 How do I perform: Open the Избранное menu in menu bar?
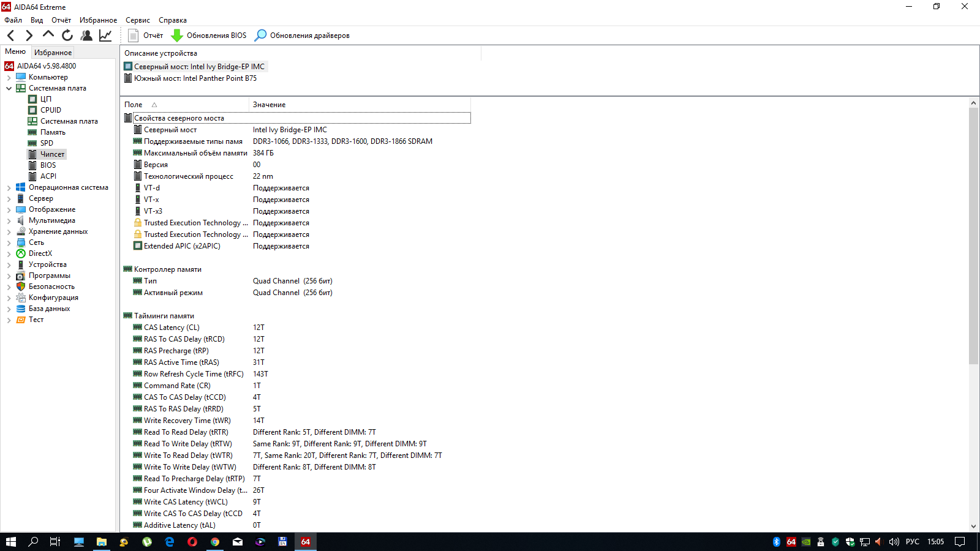point(98,20)
